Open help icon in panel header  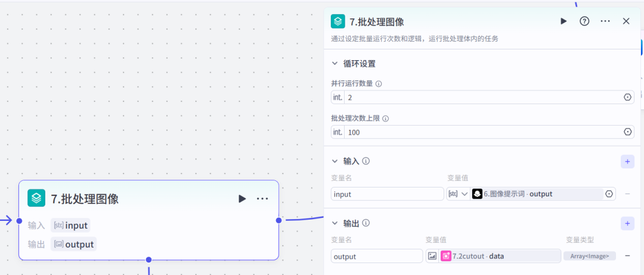tap(584, 21)
